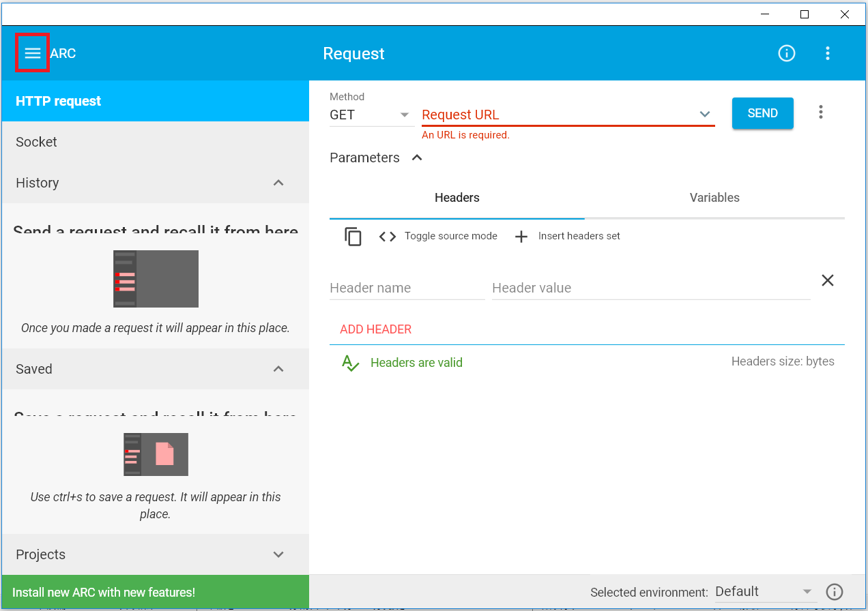Click Install new ARC with new features banner

point(156,593)
